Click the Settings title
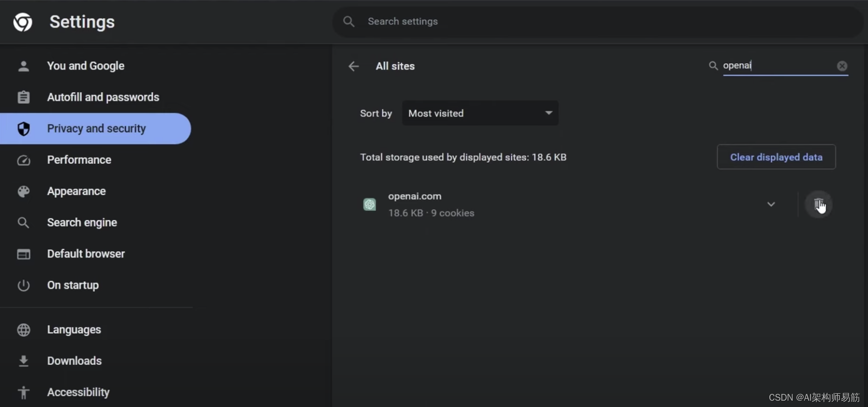The width and height of the screenshot is (868, 407). 82,22
